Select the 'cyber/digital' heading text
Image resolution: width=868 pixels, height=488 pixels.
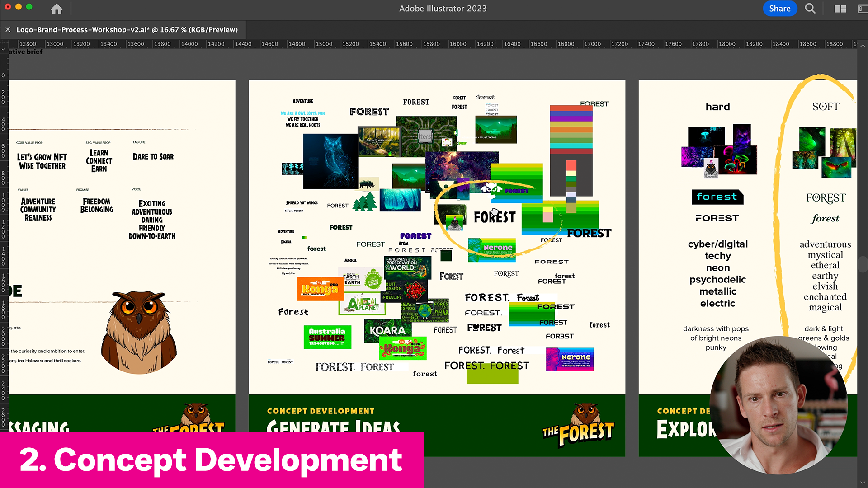[717, 244]
